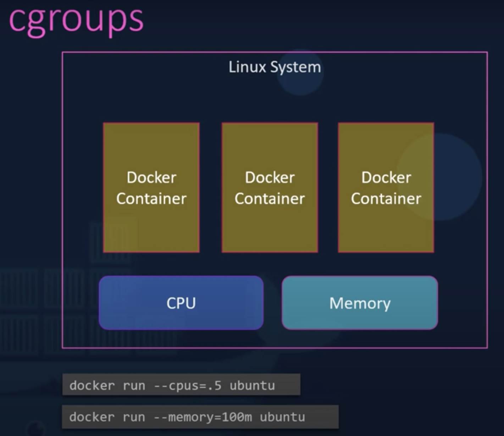Select the teal Memory box
The width and height of the screenshot is (504, 436).
(x=360, y=303)
